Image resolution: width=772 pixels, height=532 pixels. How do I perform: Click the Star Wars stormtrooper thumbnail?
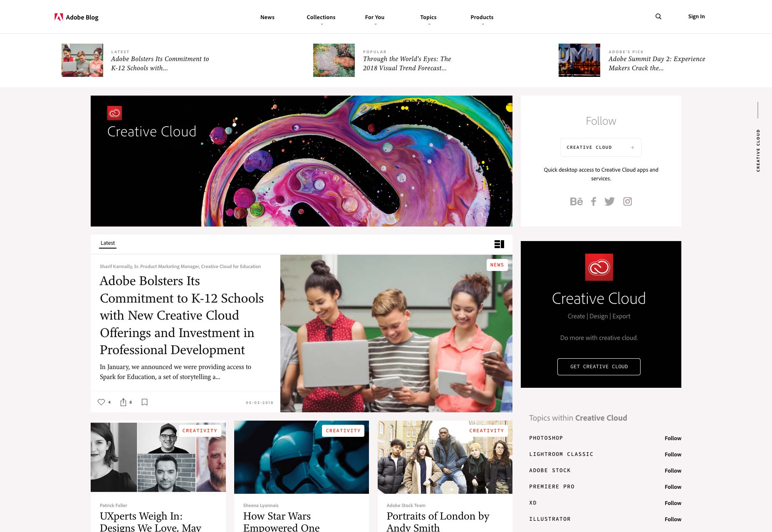tap(302, 457)
